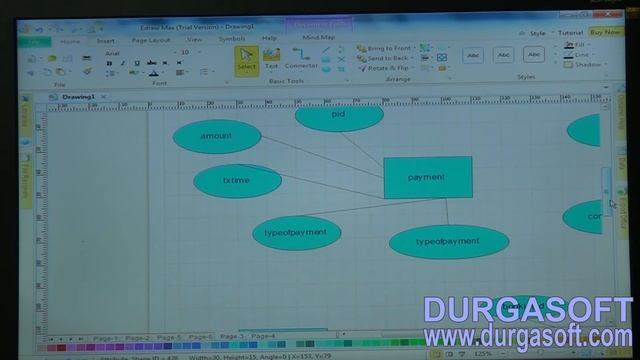Click the Send to Back button
This screenshot has height=360, width=640.
(385, 58)
